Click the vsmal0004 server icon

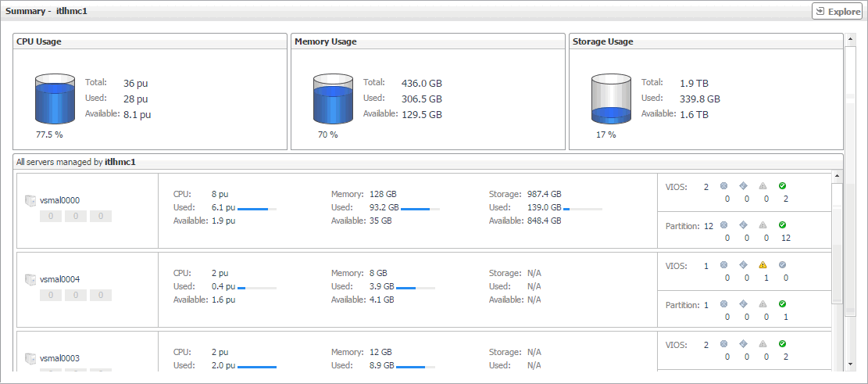coord(30,279)
